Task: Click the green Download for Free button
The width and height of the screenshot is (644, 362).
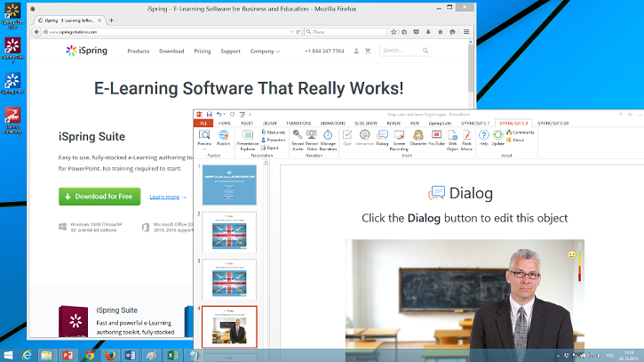Action: [x=99, y=197]
